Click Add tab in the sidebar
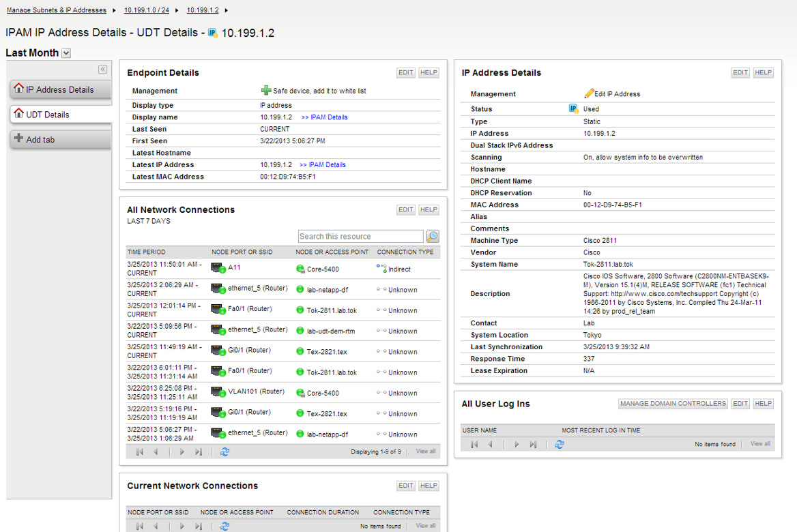 click(60, 139)
